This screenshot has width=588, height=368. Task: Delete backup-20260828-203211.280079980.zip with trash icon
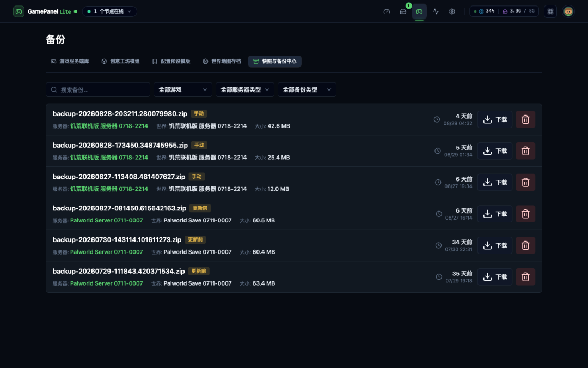[525, 119]
